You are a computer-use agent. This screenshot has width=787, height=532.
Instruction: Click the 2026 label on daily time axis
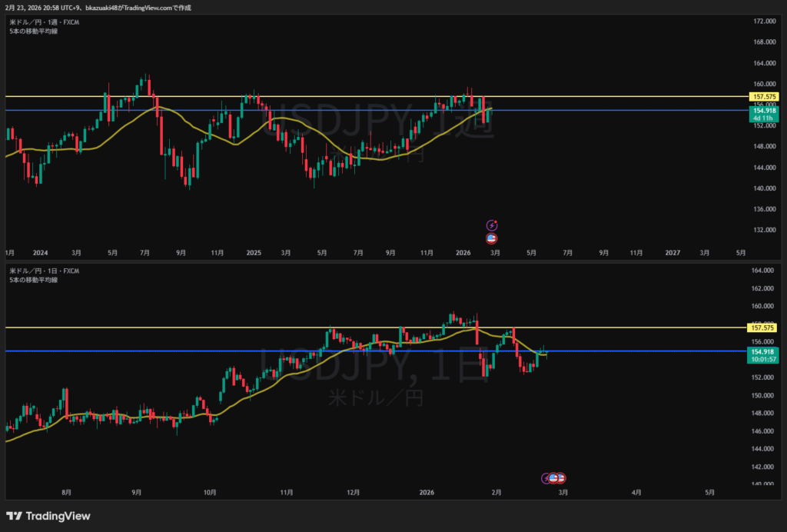click(427, 492)
